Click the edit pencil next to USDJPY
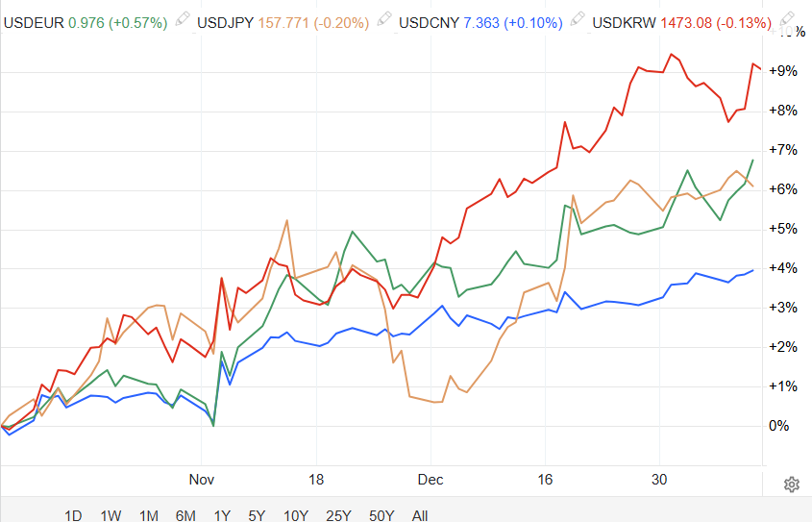Screen dimensions: 812x522 pyautogui.click(x=383, y=20)
